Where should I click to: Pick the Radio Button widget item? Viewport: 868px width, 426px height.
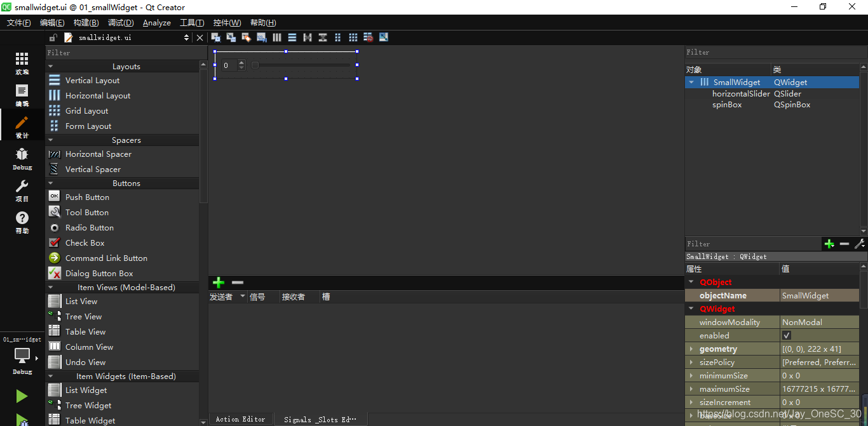122,227
